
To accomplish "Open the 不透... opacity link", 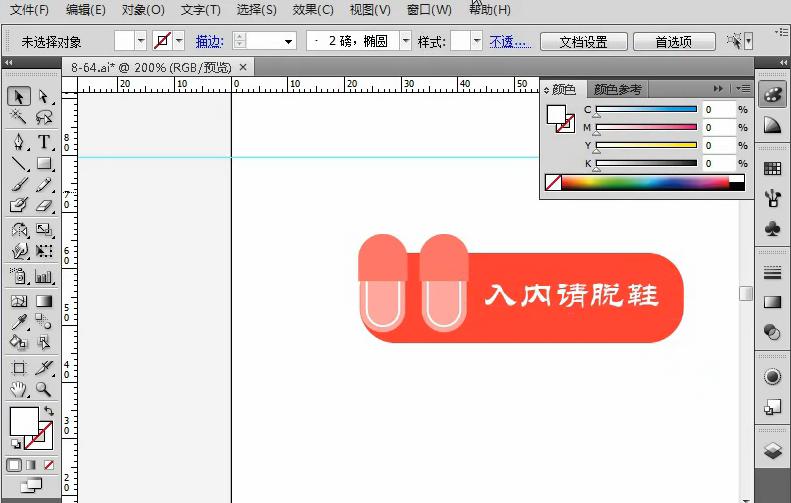I will click(x=510, y=41).
